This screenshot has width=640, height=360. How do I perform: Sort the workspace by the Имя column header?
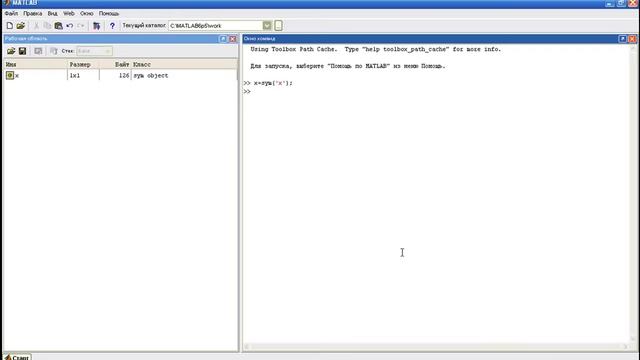[36, 64]
